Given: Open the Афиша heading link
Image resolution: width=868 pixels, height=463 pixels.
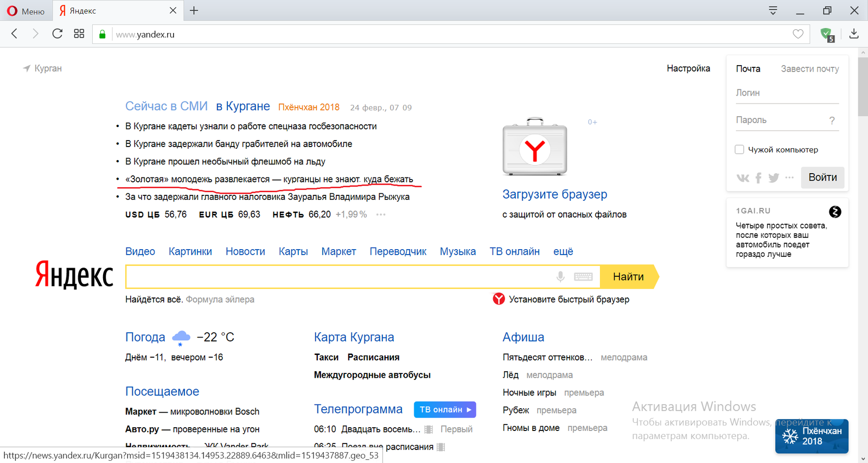Looking at the screenshot, I should 523,337.
